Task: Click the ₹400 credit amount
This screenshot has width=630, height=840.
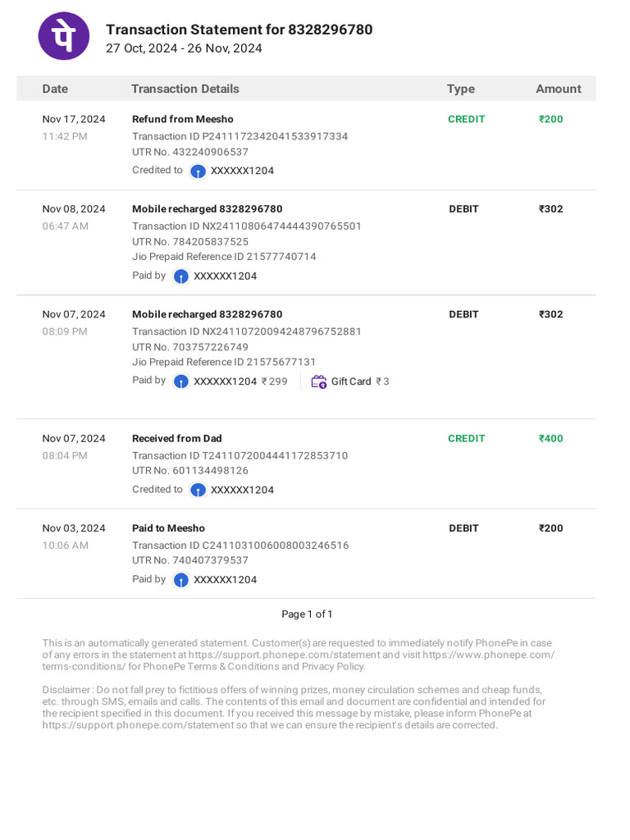Action: pyautogui.click(x=550, y=438)
